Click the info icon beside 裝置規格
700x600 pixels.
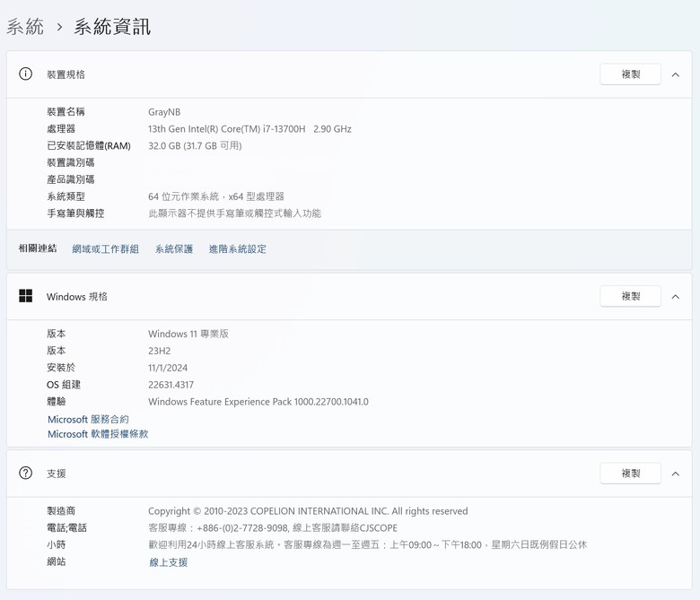25,74
